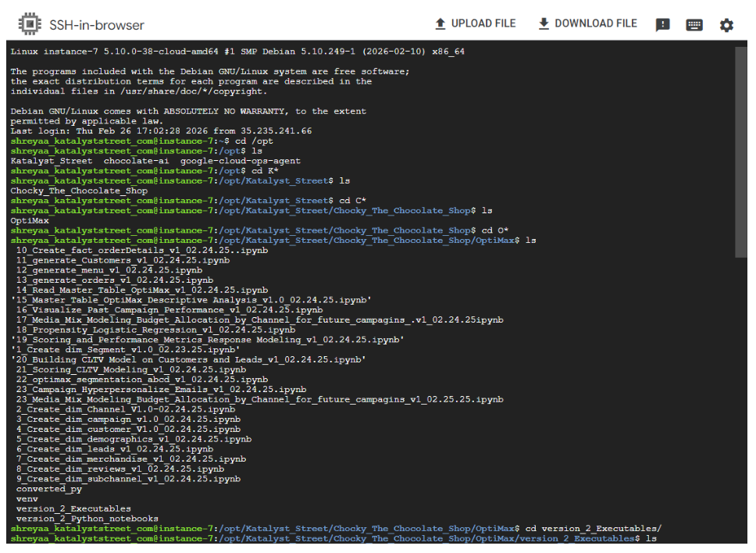Image resolution: width=756 pixels, height=553 pixels.
Task: Click '16_Visualize_Past_Campaign_Performance' file name
Action: pos(169,310)
